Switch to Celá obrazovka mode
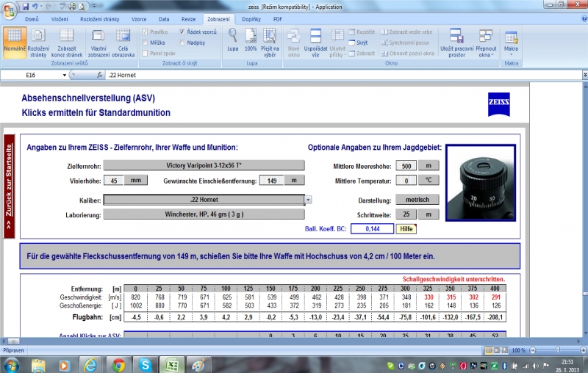Viewport: 588px width, 373px height. pyautogui.click(x=123, y=43)
